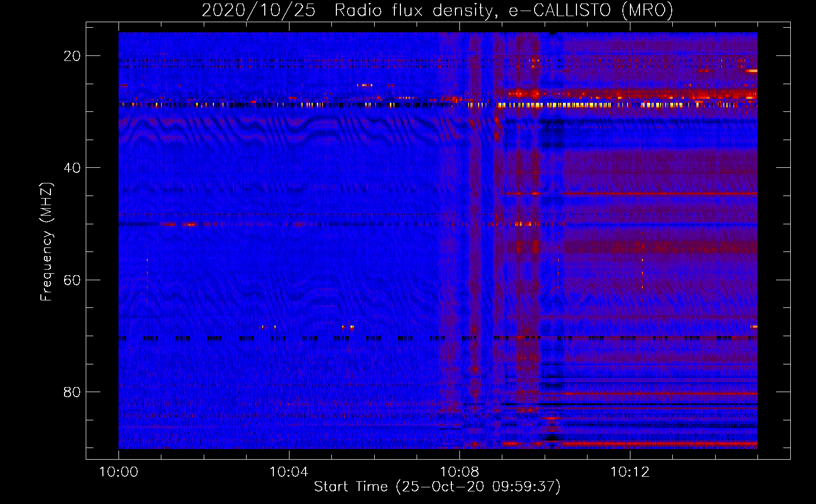This screenshot has width=816, height=504.
Task: Click the 'Frequency (MHZ)' axis label
Action: click(x=46, y=241)
